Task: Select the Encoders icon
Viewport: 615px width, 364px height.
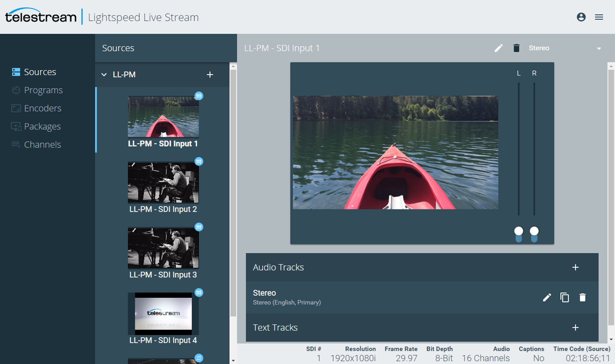Action: point(16,108)
